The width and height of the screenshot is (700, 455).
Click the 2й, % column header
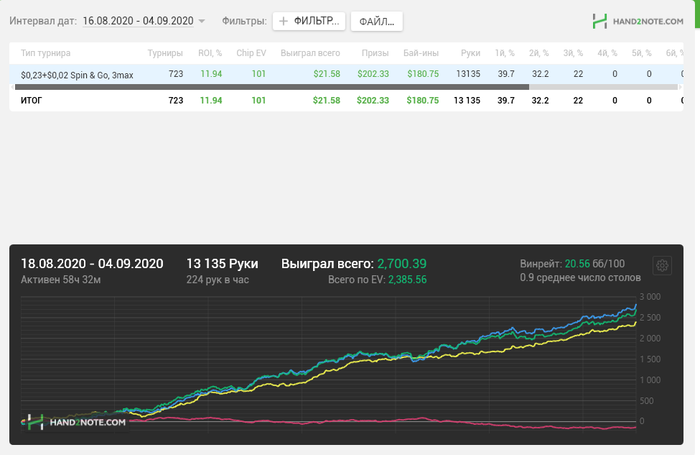pyautogui.click(x=539, y=53)
